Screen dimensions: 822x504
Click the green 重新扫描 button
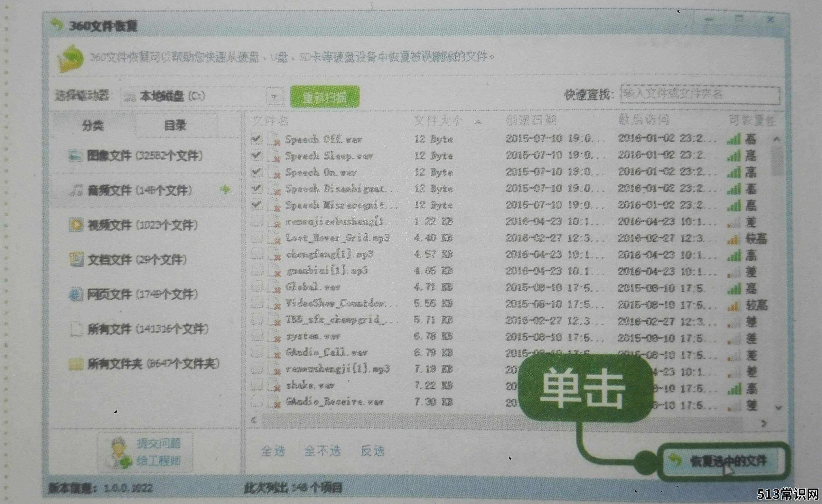tap(325, 97)
